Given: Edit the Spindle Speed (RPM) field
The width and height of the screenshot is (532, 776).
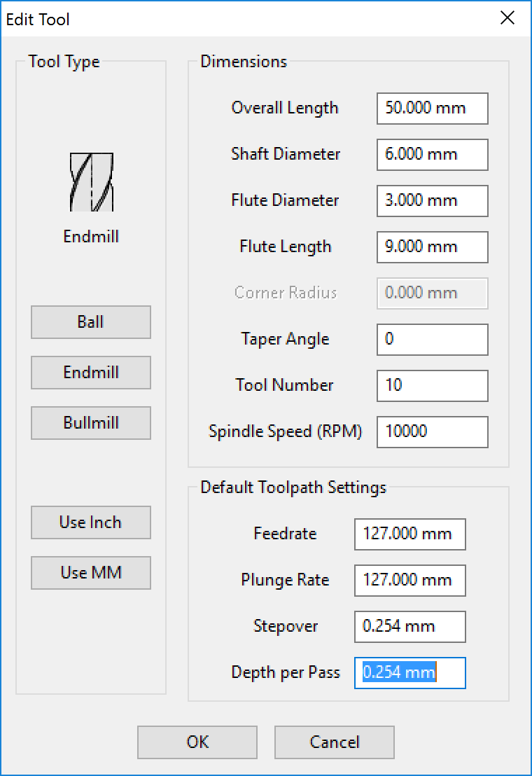Looking at the screenshot, I should coord(433,432).
